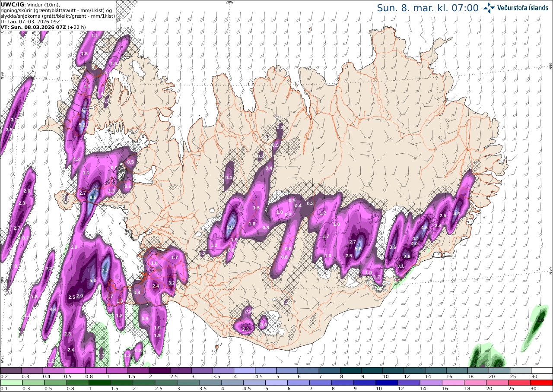553x392 pixels.
Task: Click the lightest green 0.1 legend swatch
Action: click(10, 383)
